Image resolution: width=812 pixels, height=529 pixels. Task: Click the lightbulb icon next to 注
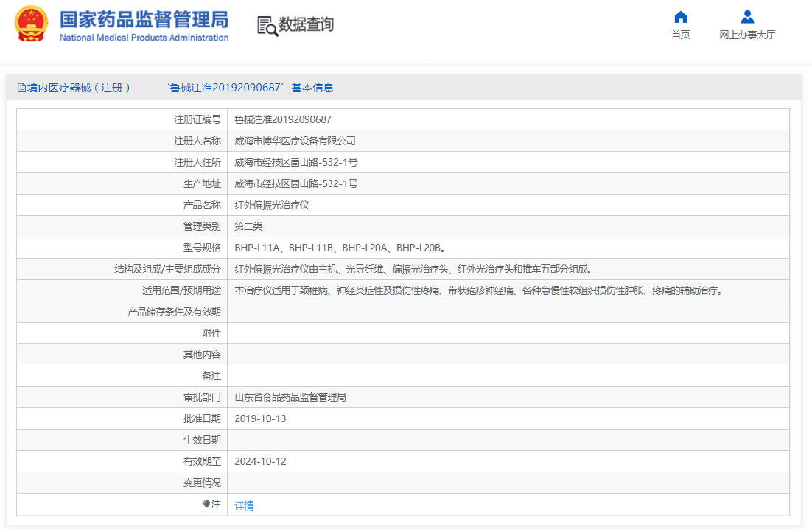click(x=206, y=504)
